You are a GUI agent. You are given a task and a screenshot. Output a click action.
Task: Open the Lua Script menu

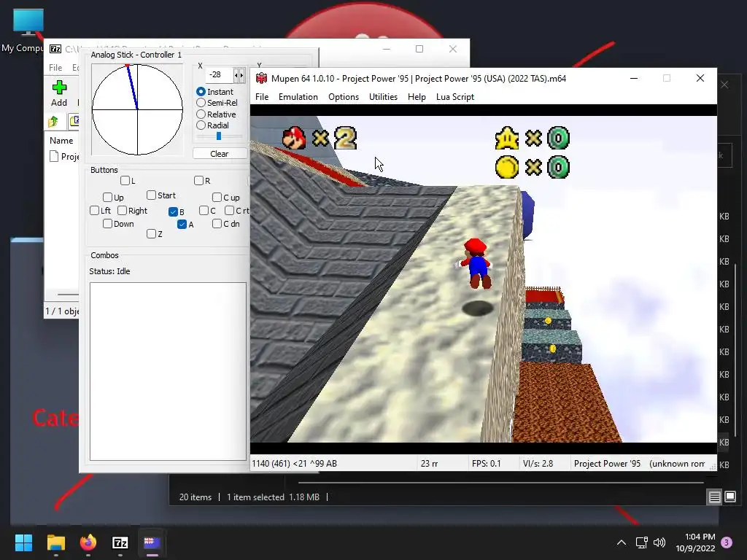[x=455, y=97]
